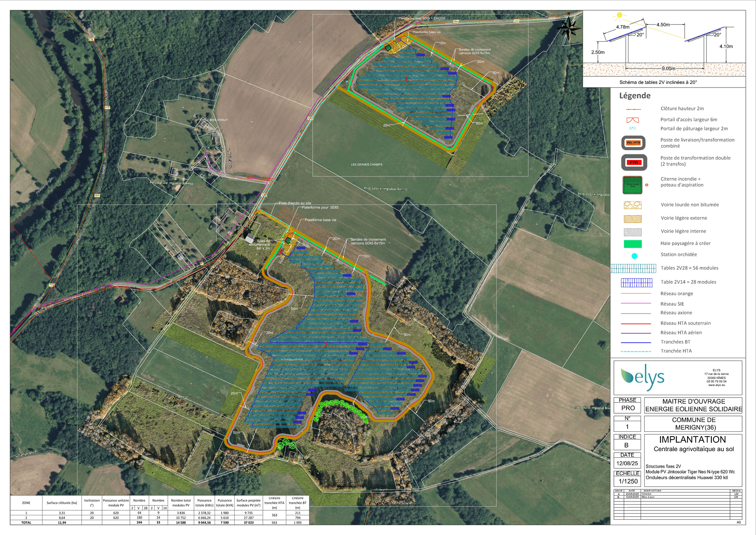Click the www.elys.eu web address
Screen dimensions: 756x535
click(x=716, y=385)
